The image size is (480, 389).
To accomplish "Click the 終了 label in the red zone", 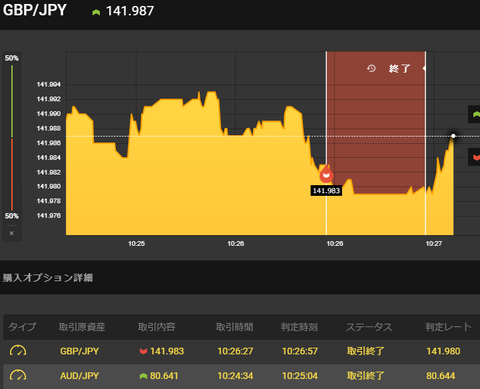I will pos(399,69).
